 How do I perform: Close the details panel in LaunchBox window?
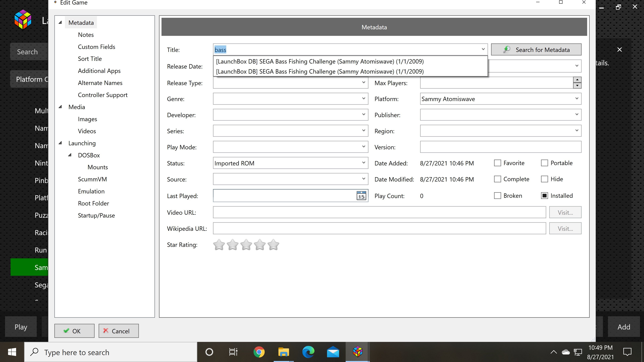point(620,49)
